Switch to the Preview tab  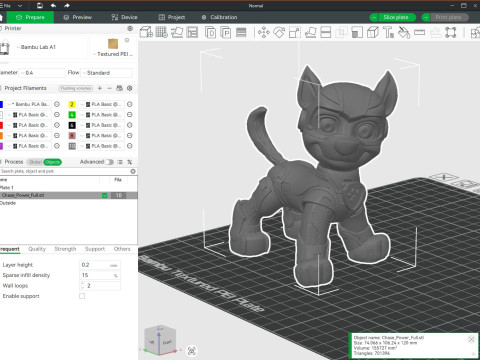coord(78,17)
